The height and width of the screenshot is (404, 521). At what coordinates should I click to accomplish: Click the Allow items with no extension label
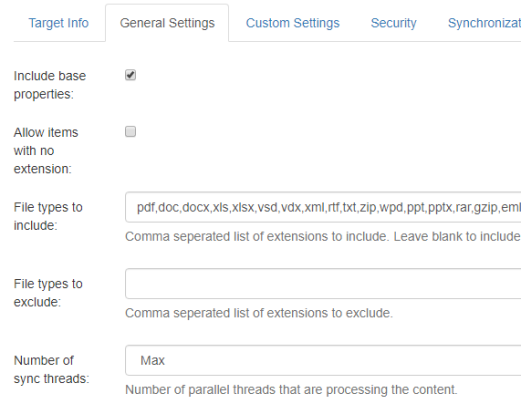[46, 151]
